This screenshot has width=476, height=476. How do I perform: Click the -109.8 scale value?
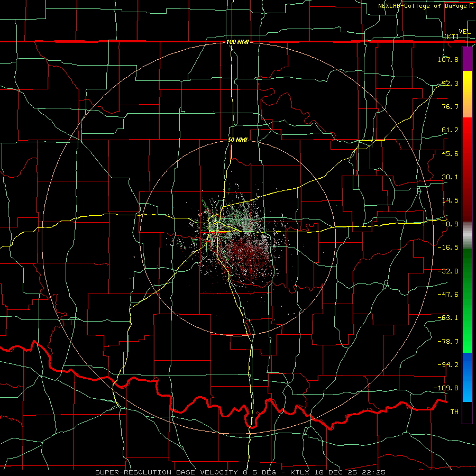point(446,388)
